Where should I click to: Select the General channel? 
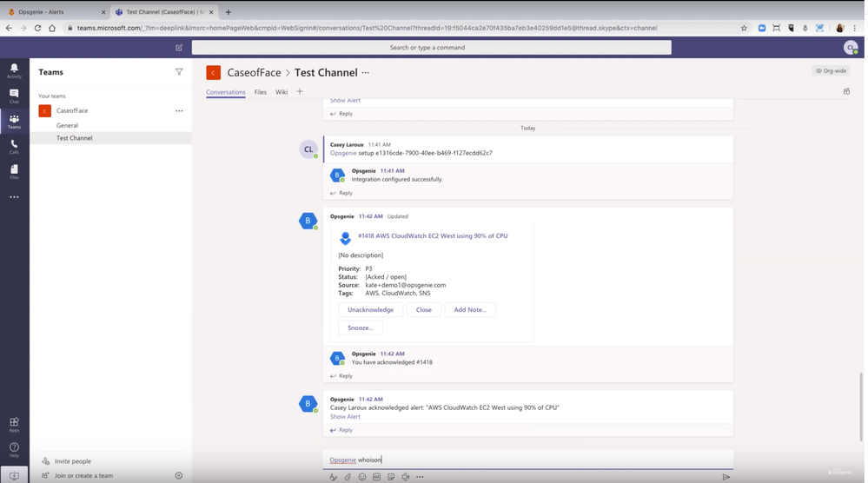(x=67, y=125)
